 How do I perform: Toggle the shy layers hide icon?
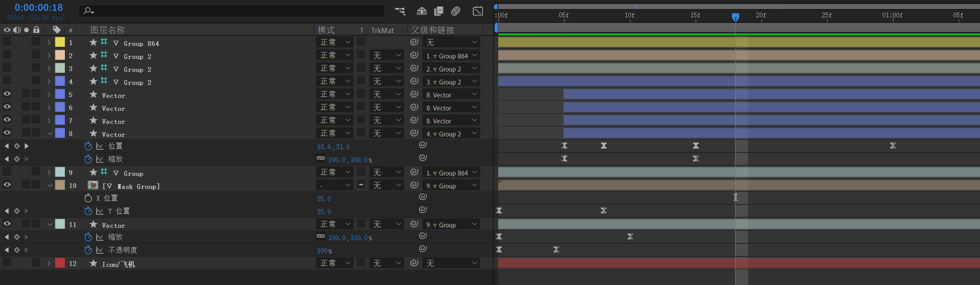(x=422, y=11)
